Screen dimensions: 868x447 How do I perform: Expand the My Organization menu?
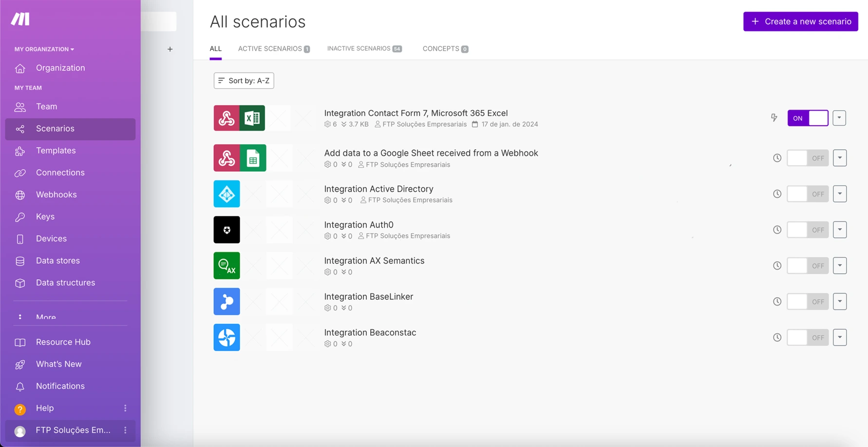pyautogui.click(x=44, y=49)
